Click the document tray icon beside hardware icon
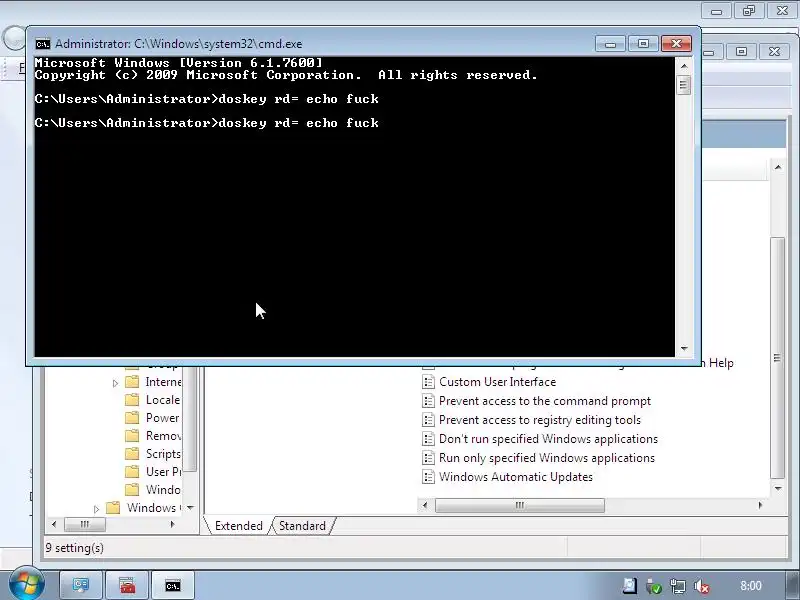 (630, 586)
